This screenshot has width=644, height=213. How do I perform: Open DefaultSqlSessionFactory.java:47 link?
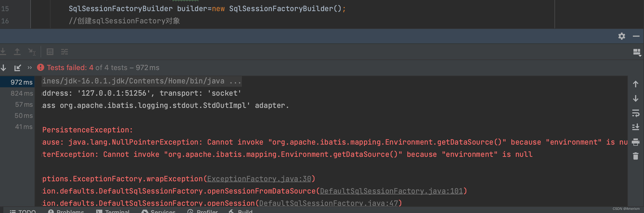(x=329, y=203)
